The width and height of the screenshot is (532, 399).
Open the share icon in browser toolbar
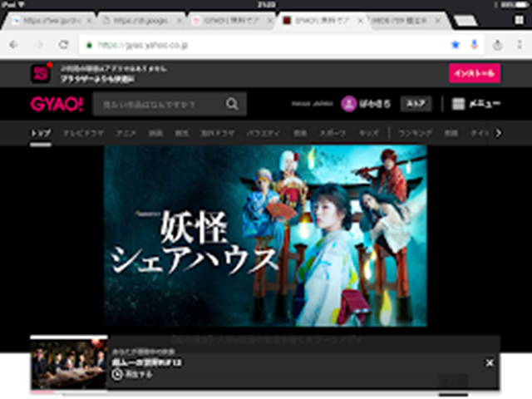coord(497,44)
